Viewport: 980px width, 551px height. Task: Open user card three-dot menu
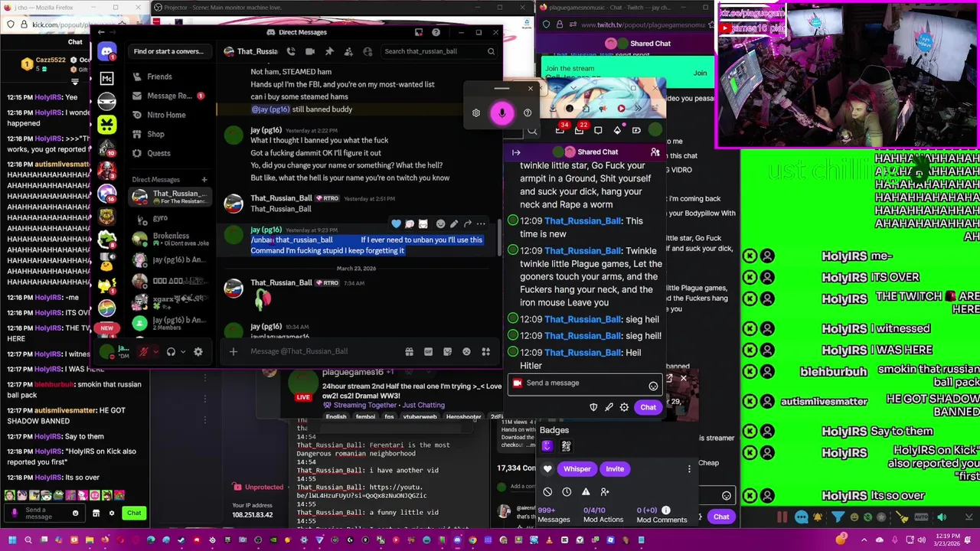point(689,469)
